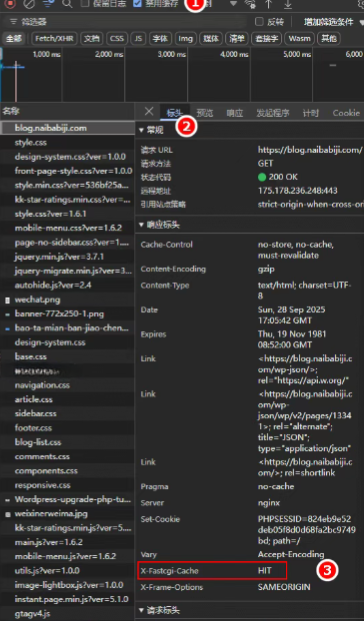
Task: Select the sidebar.css request
Action: click(x=67, y=413)
